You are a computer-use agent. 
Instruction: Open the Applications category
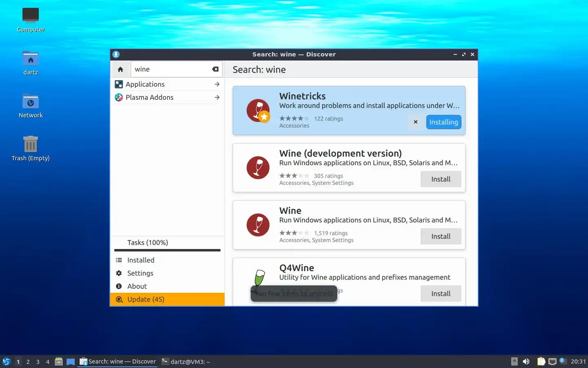pos(167,84)
